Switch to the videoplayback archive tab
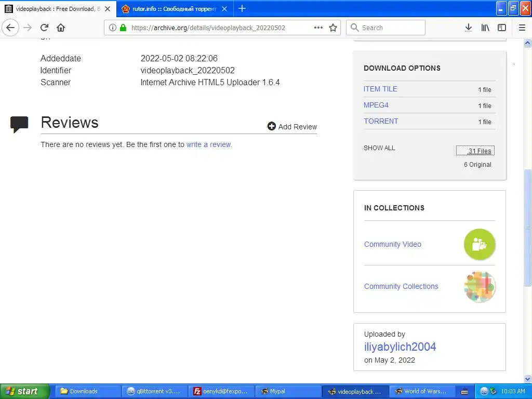 pyautogui.click(x=58, y=9)
